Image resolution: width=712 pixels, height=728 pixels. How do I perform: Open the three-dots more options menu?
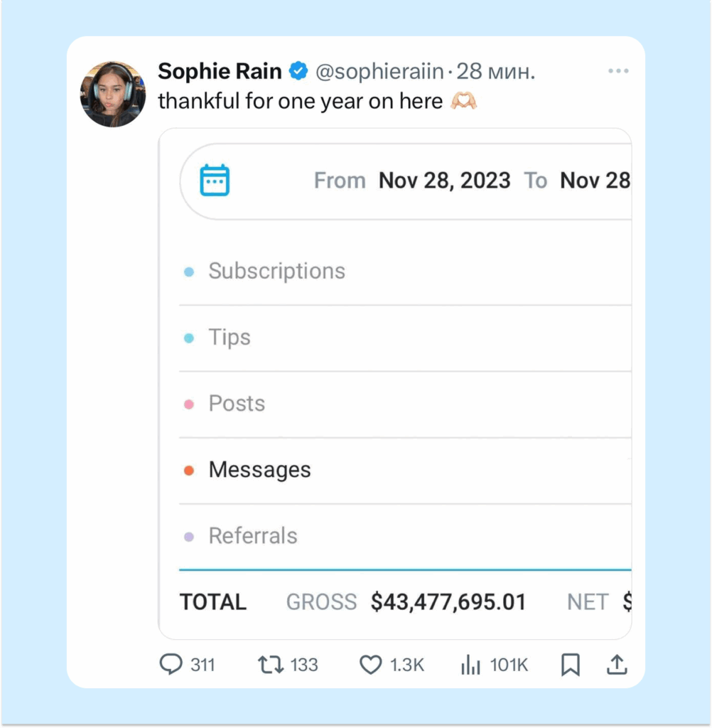pyautogui.click(x=618, y=71)
